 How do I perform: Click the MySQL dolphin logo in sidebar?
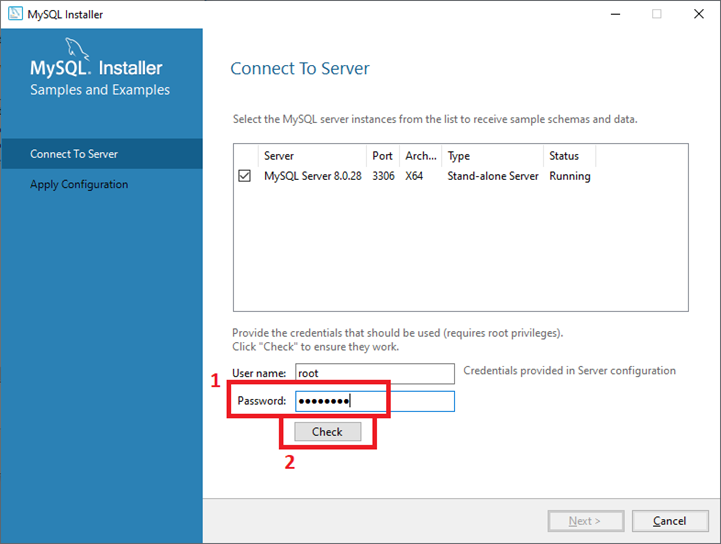click(76, 49)
